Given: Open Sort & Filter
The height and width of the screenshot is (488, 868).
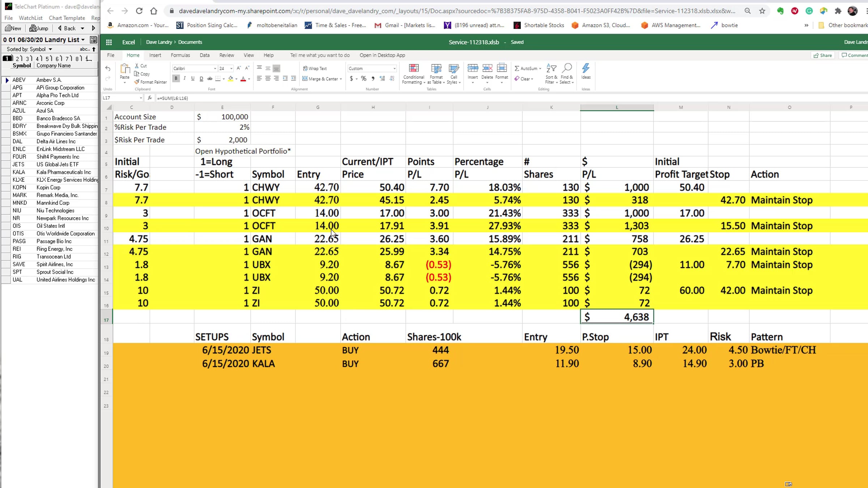Looking at the screenshot, I should point(551,74).
